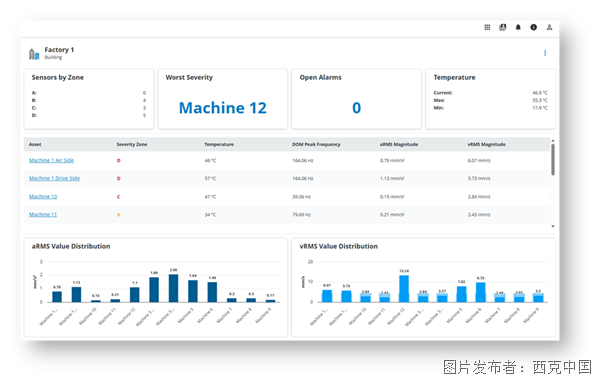The image size is (600, 381).
Task: Click the Current temperature row
Action: pos(490,93)
